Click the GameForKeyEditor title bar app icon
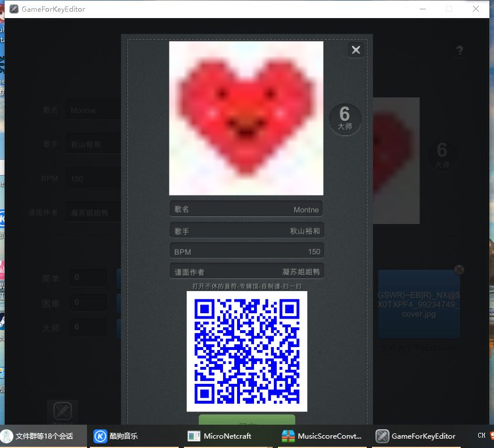Viewport: 494px width, 448px height. (14, 9)
